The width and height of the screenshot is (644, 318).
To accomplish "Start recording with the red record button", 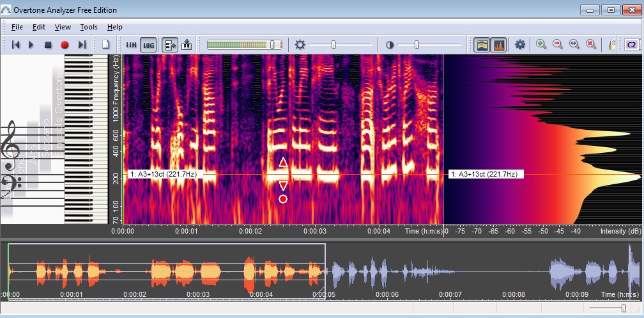I will (65, 45).
